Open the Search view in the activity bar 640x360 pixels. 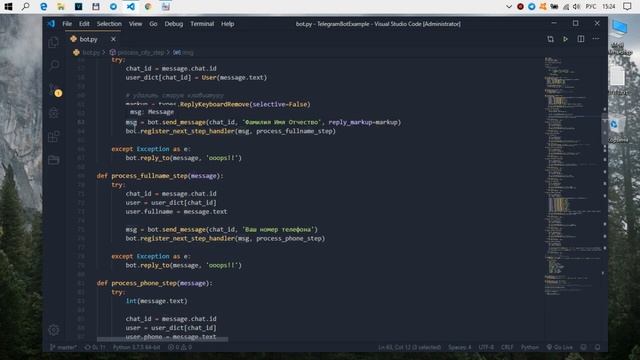point(53,65)
